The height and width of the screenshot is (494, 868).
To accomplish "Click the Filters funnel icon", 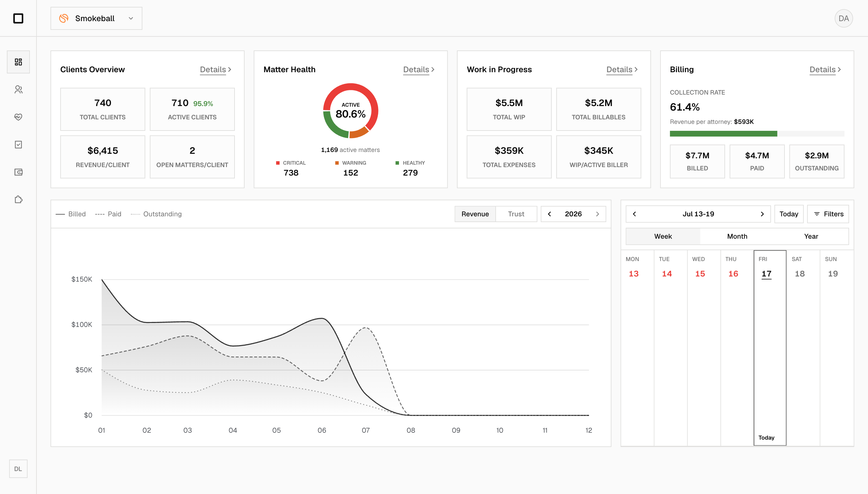I will [x=817, y=214].
